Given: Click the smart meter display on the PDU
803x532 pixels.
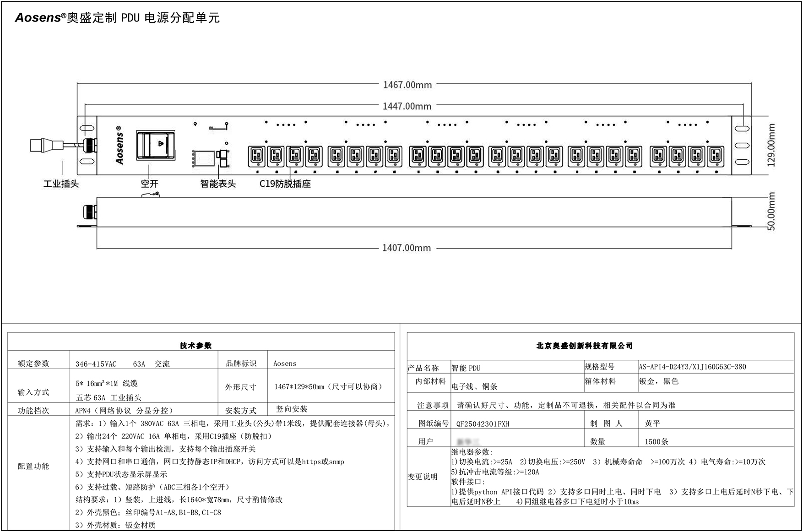Looking at the screenshot, I should (x=203, y=158).
